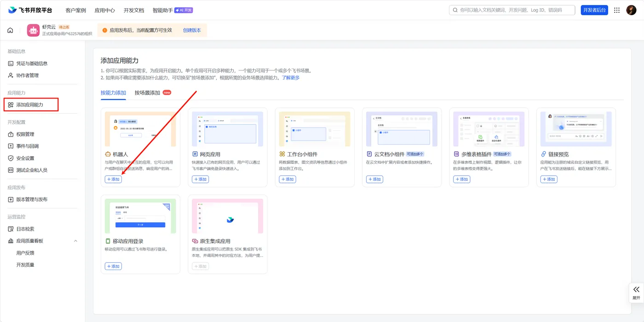Screen dimensions: 644x322
Task: Open the 了解更多 link
Action: point(291,78)
